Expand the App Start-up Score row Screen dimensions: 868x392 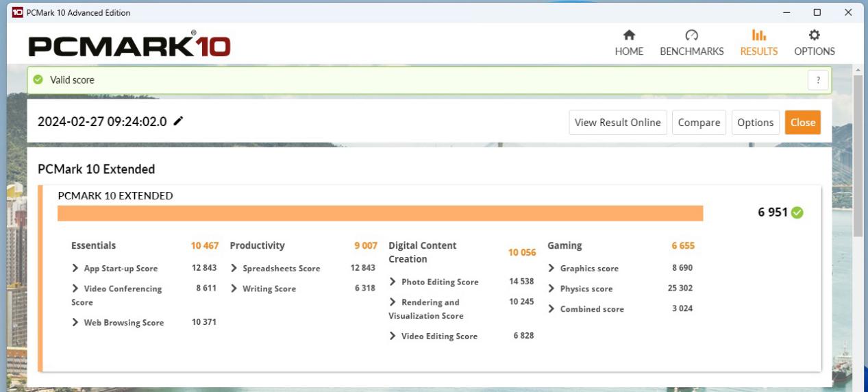pos(75,269)
